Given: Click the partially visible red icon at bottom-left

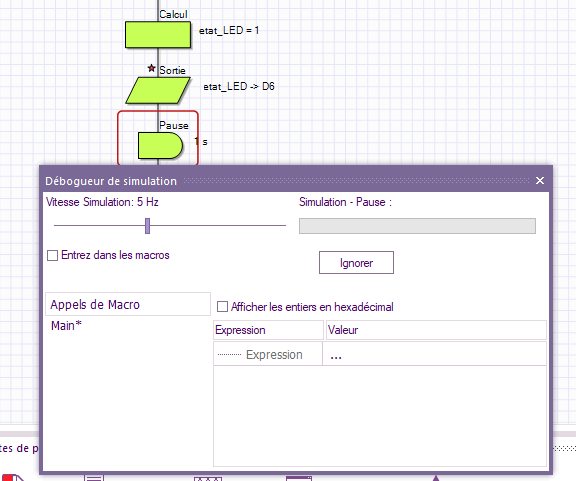Looking at the screenshot, I should click(12, 477).
